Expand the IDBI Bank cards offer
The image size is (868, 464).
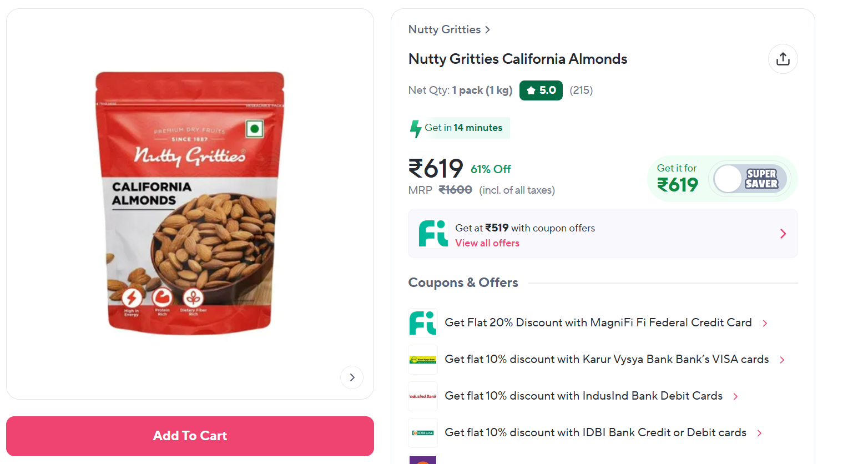pyautogui.click(x=759, y=433)
